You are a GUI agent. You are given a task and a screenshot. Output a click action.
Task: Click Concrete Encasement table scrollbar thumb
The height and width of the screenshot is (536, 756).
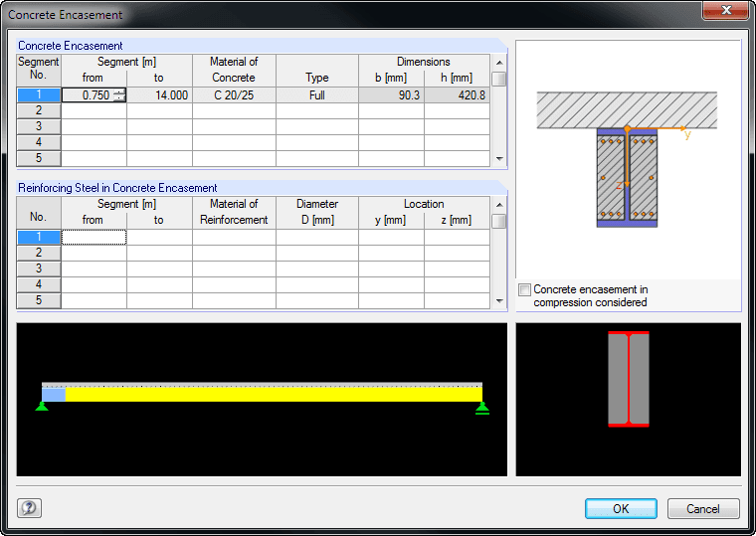click(499, 79)
